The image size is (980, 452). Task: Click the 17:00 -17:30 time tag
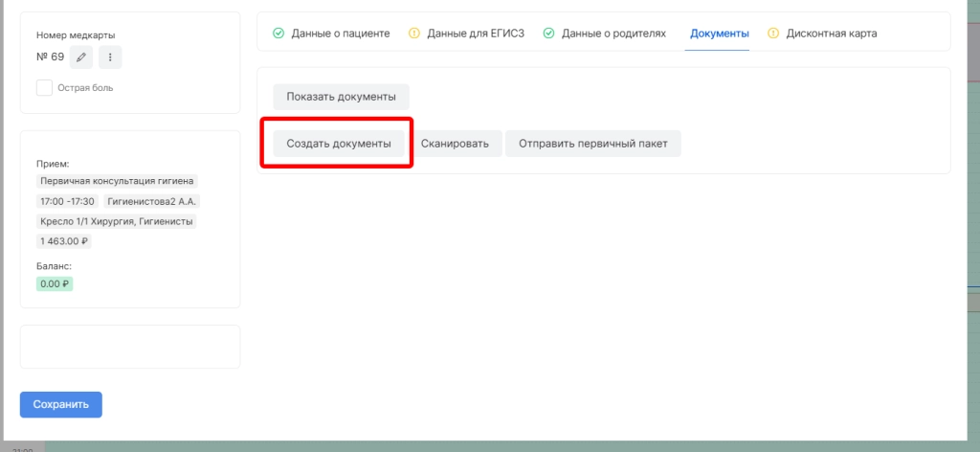(67, 201)
